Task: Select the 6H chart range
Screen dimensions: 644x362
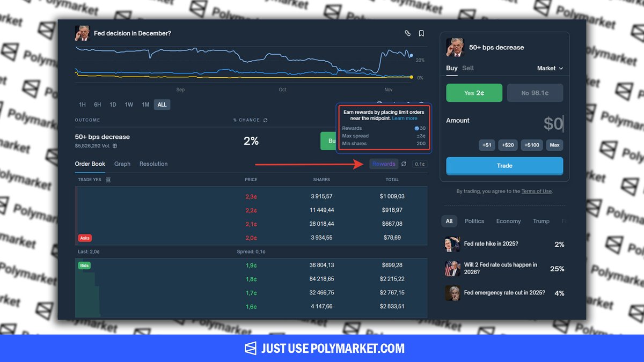Action: [x=98, y=105]
